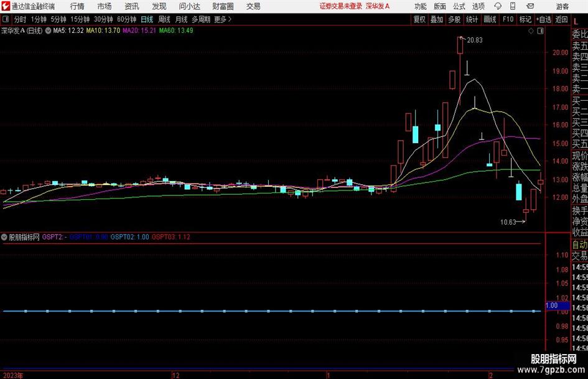
Task: Switch to 60分钟 period tab
Action: (127, 19)
